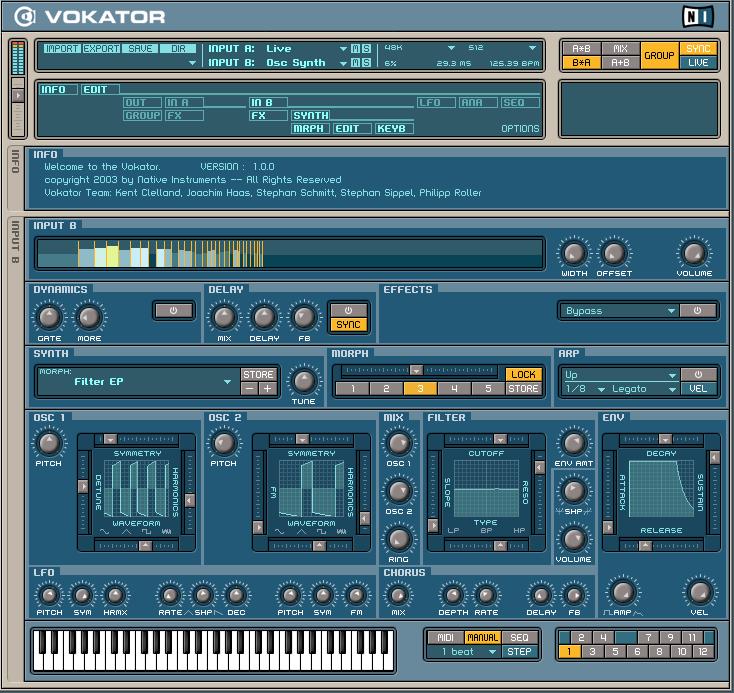Click the Env Amt knob
Viewport: 734px width, 693px height.
[x=573, y=443]
